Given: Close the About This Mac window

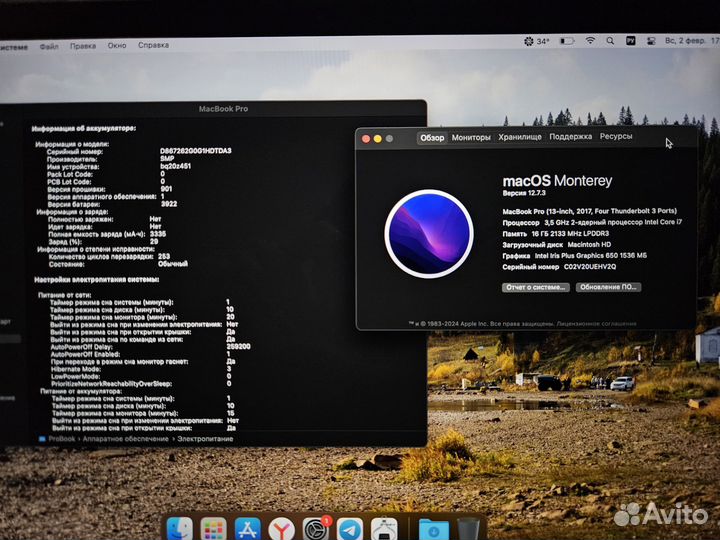Looking at the screenshot, I should click(366, 139).
